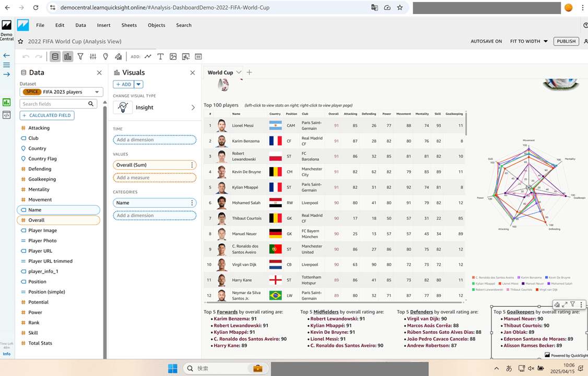
Task: Open the Themes paintbrush chart icon
Action: click(119, 56)
